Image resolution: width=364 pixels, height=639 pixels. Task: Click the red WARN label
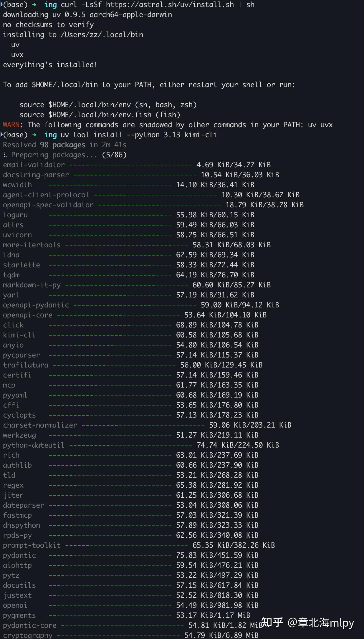[11, 125]
